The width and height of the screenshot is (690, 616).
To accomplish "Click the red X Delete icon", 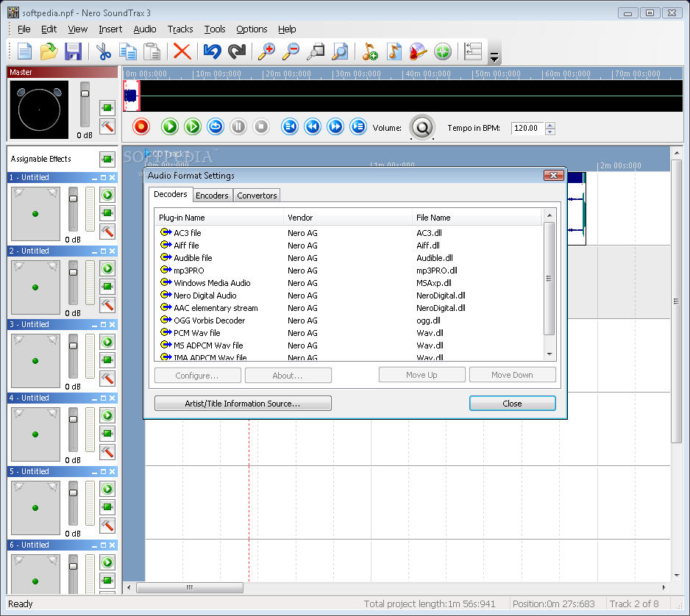I will (x=182, y=51).
